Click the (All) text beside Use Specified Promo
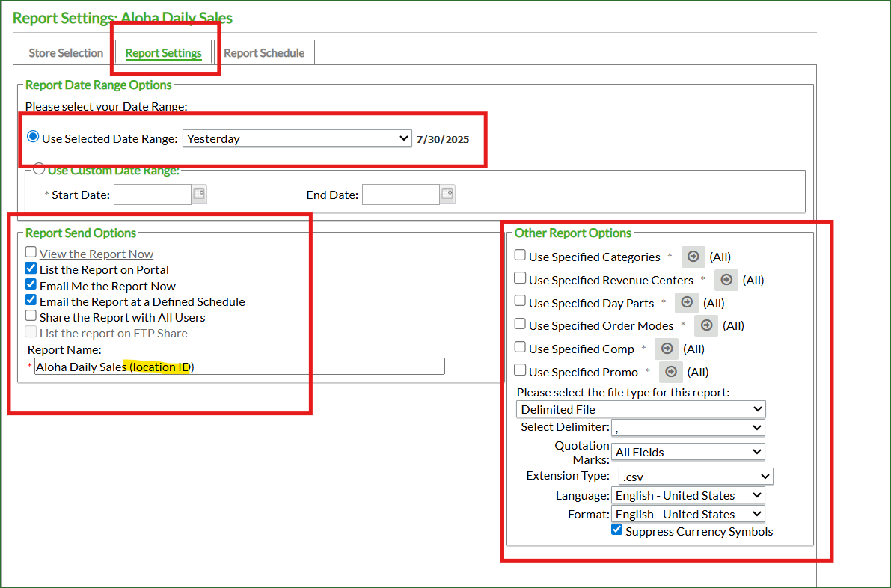891x588 pixels. tap(698, 372)
